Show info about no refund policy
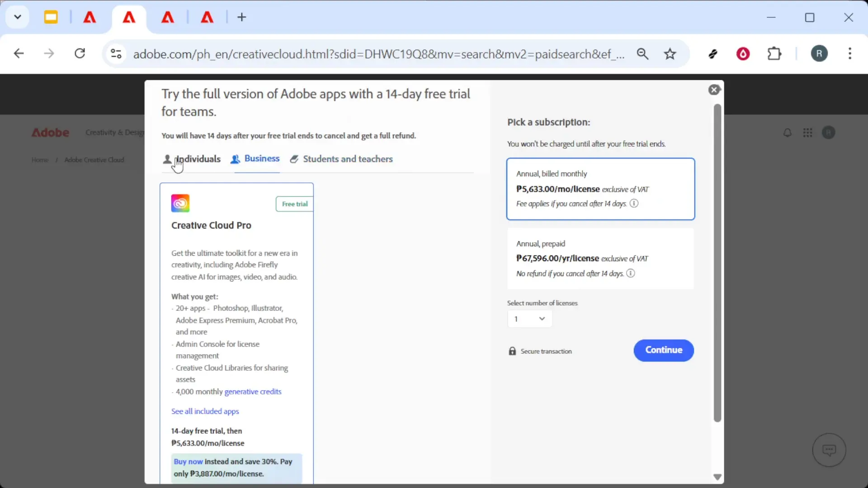Screen dimensions: 868x488 [631, 273]
